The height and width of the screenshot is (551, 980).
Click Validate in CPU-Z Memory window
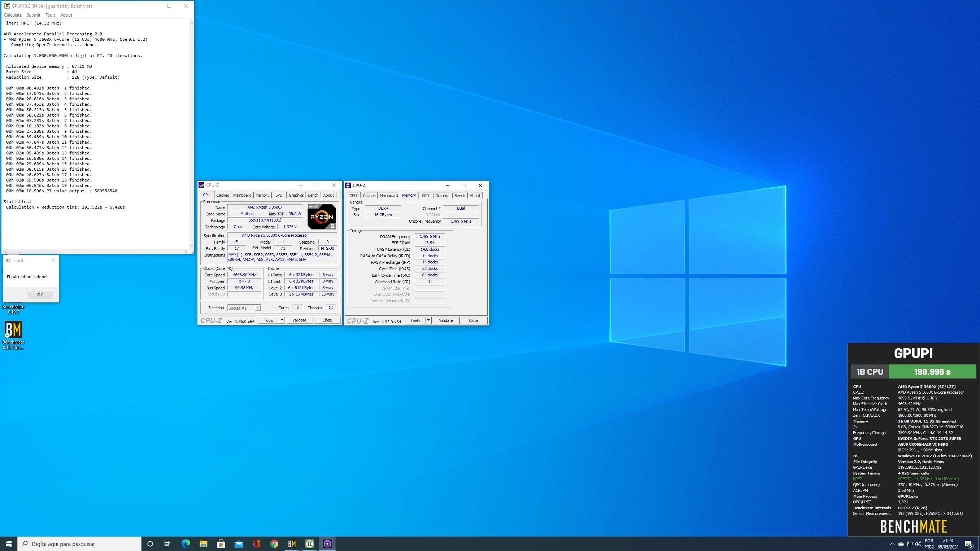pyautogui.click(x=445, y=320)
